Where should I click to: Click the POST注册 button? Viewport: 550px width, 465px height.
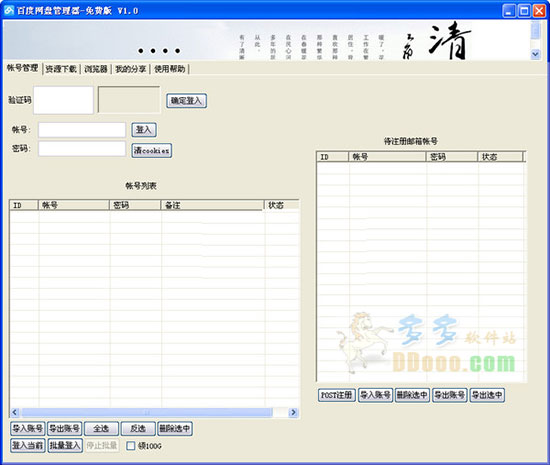coord(337,395)
